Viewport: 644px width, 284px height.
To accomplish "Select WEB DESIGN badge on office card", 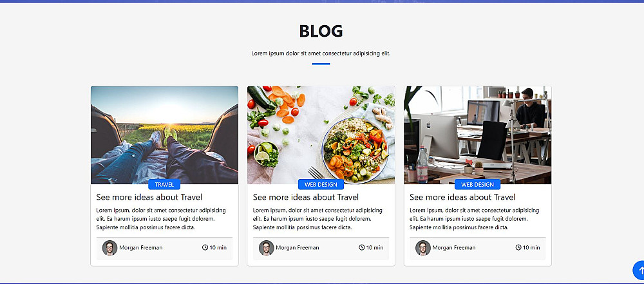I will click(x=477, y=185).
